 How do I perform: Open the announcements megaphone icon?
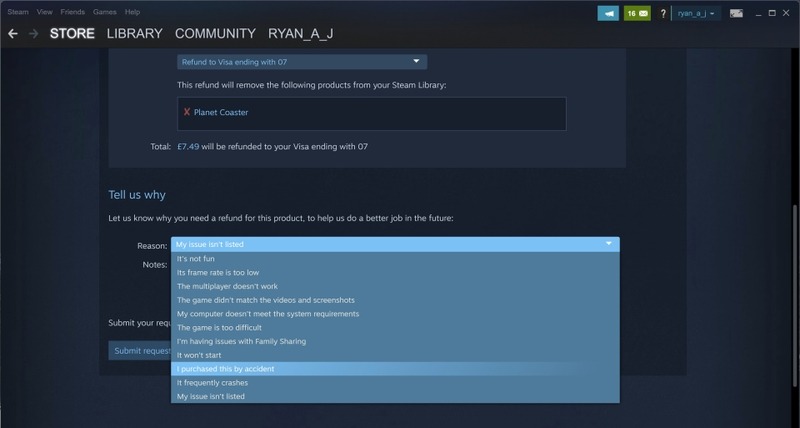pos(608,13)
